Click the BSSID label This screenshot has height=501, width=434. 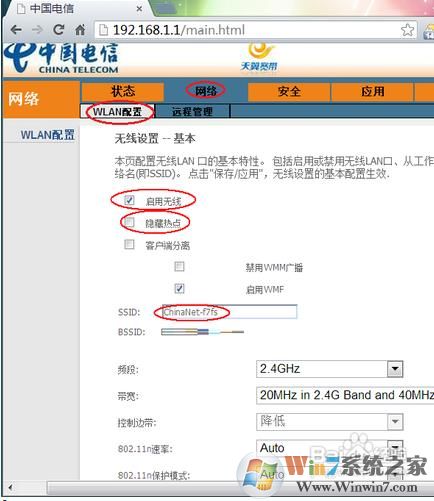[132, 332]
